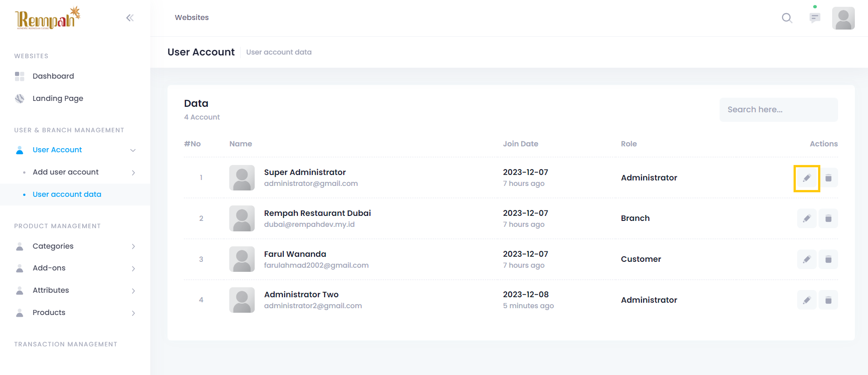Expand the Products menu
The height and width of the screenshot is (375, 868).
click(133, 313)
